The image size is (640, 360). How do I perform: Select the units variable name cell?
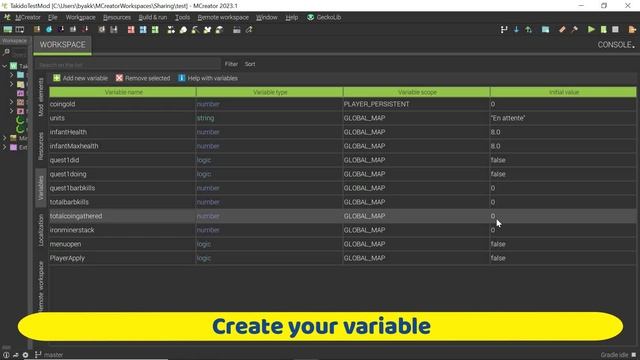(x=122, y=118)
